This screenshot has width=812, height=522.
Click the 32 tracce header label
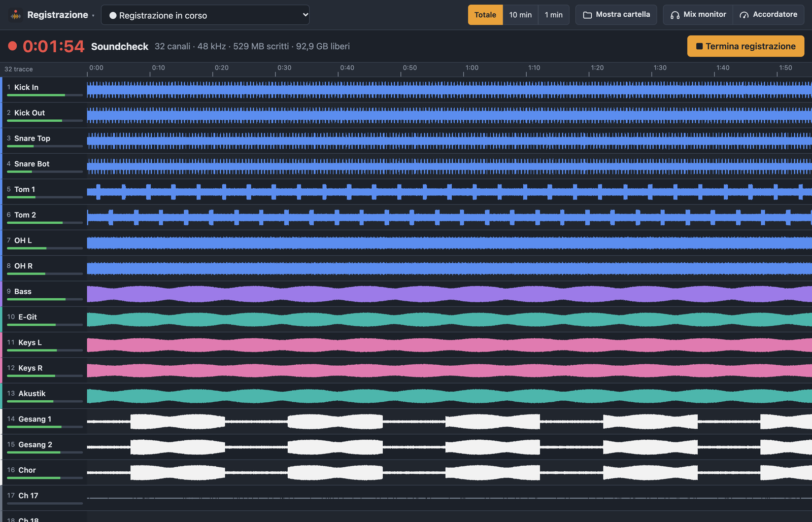pos(19,69)
